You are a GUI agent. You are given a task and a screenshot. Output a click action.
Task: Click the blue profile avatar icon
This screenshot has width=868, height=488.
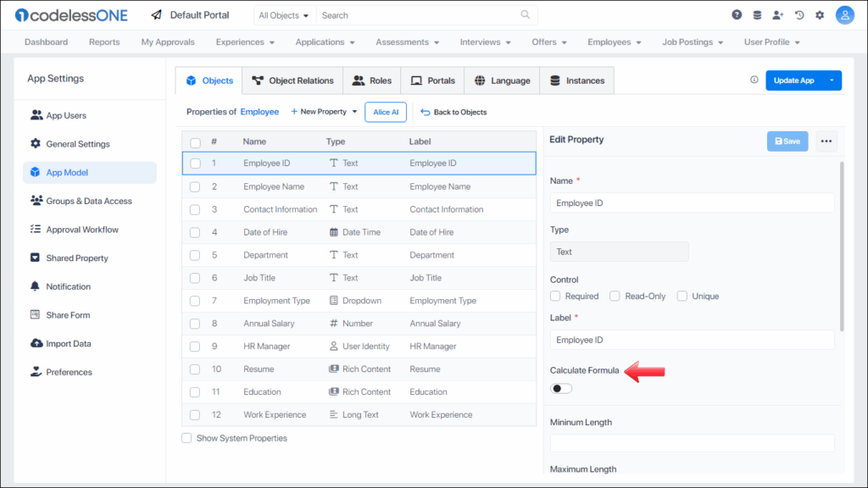[x=844, y=14]
